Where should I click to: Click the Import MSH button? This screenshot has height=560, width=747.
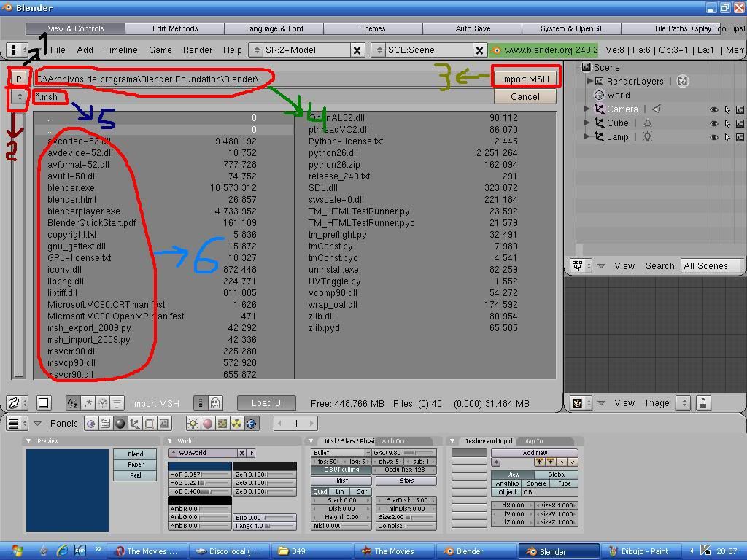pos(525,79)
